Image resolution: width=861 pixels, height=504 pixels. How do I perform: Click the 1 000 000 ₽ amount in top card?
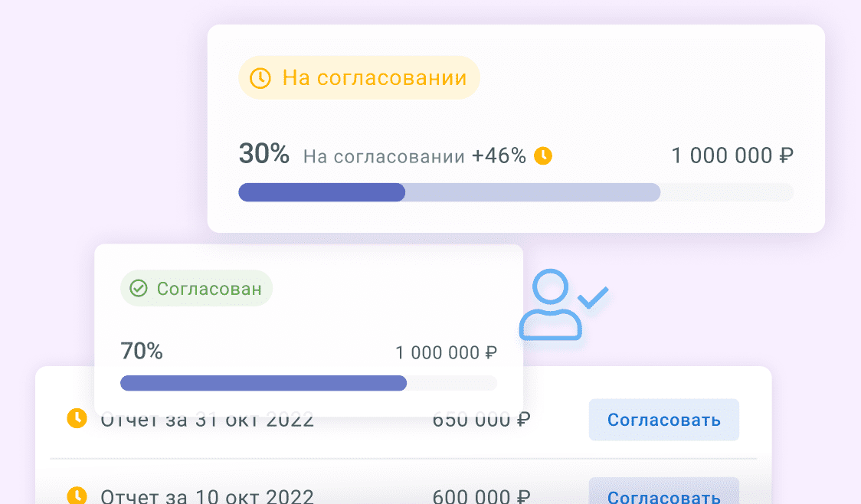pos(732,156)
